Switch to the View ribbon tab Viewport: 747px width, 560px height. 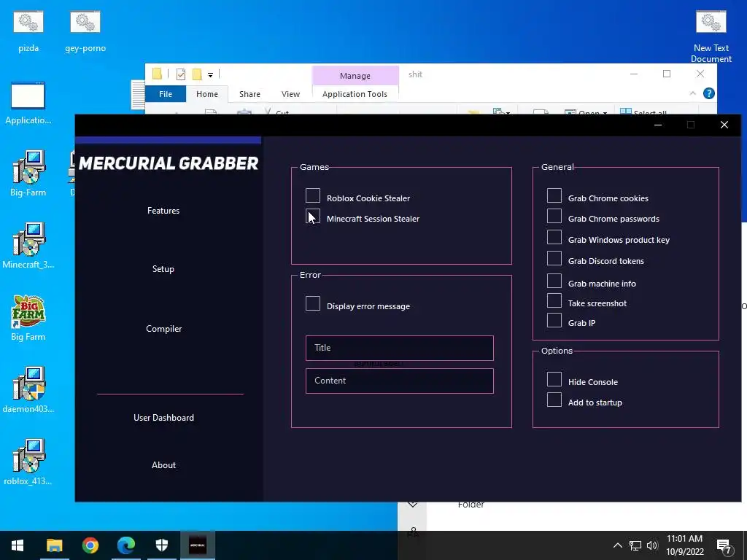[x=290, y=94]
